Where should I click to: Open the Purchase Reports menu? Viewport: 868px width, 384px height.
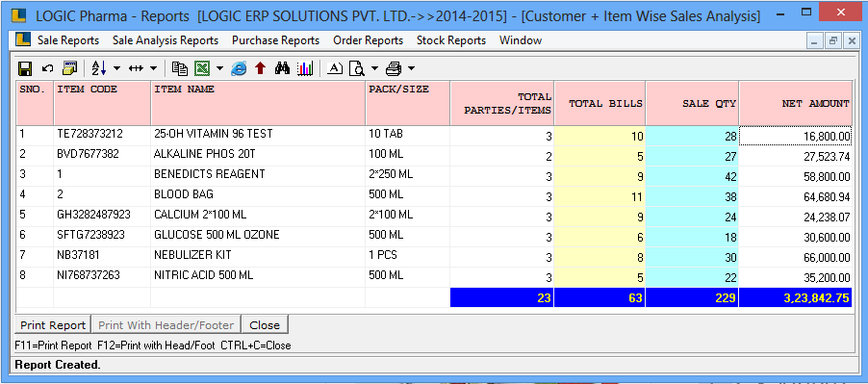(275, 40)
